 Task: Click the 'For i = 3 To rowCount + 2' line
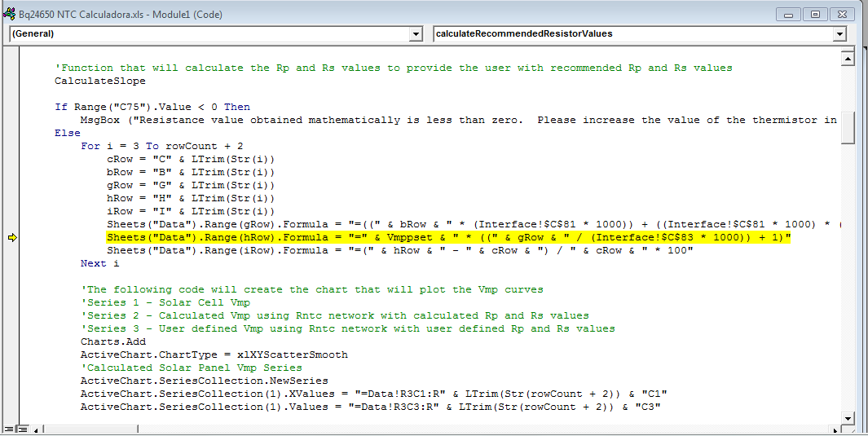tap(161, 146)
